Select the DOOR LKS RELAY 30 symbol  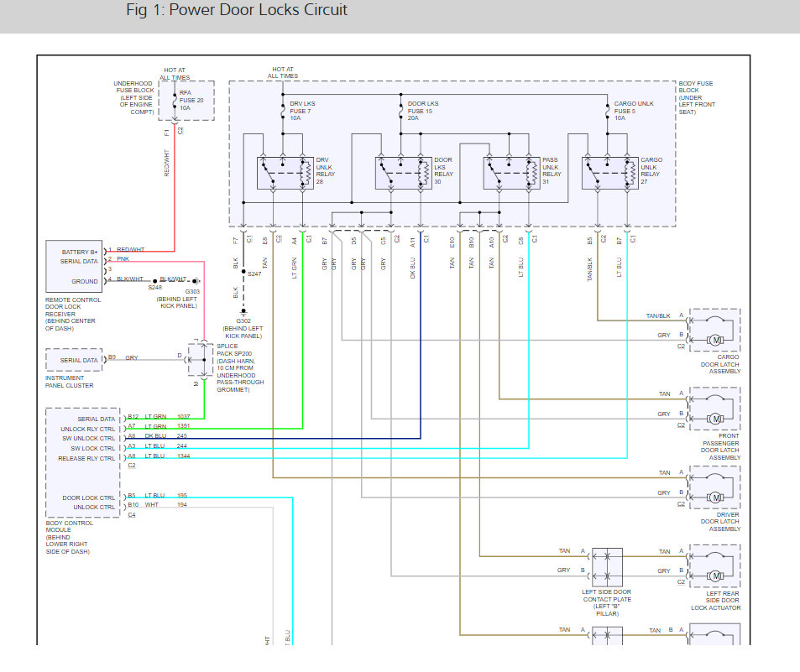404,174
